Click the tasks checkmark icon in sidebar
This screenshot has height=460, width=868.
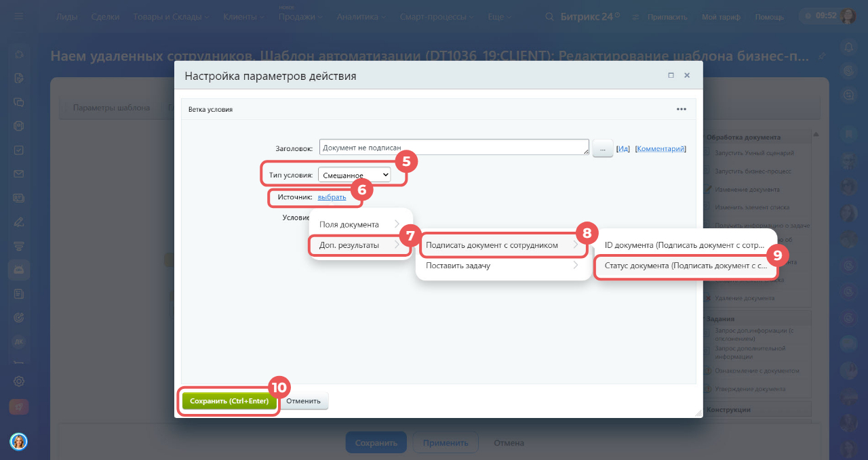click(19, 150)
